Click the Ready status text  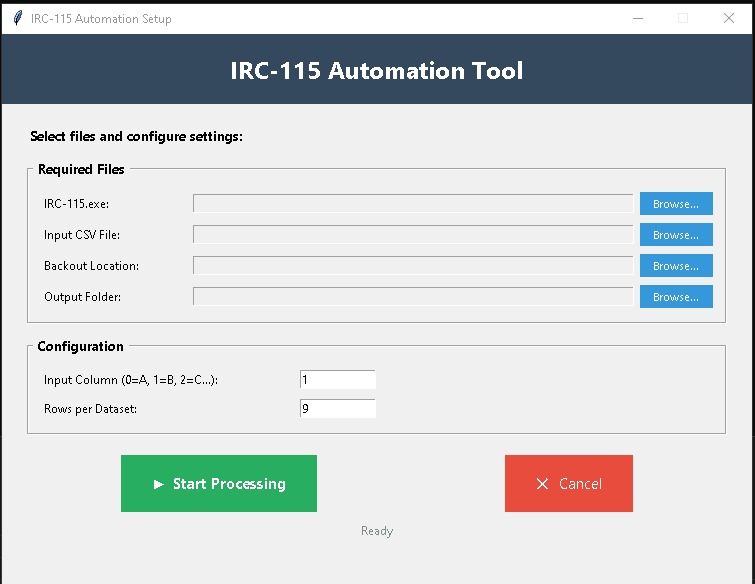[377, 531]
